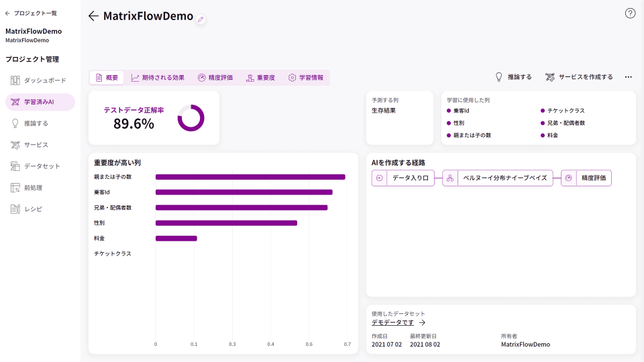Click the gauge icon on 精度評価 tab
Image resolution: width=644 pixels, height=362 pixels.
tap(202, 78)
